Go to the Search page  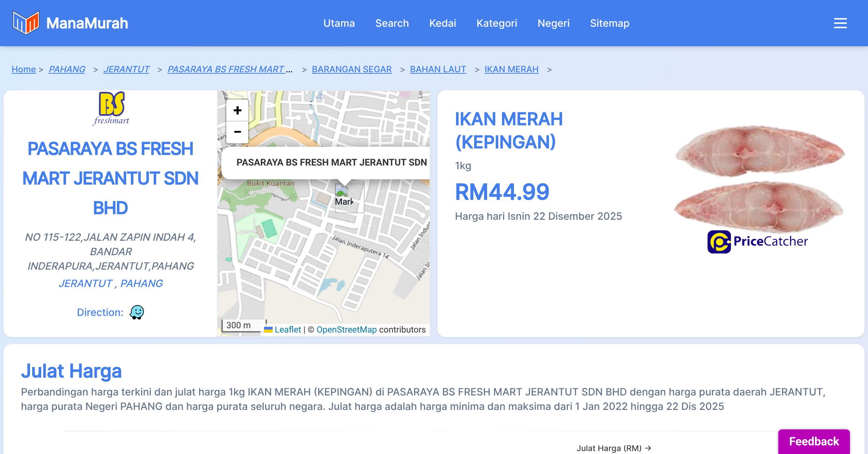click(392, 23)
